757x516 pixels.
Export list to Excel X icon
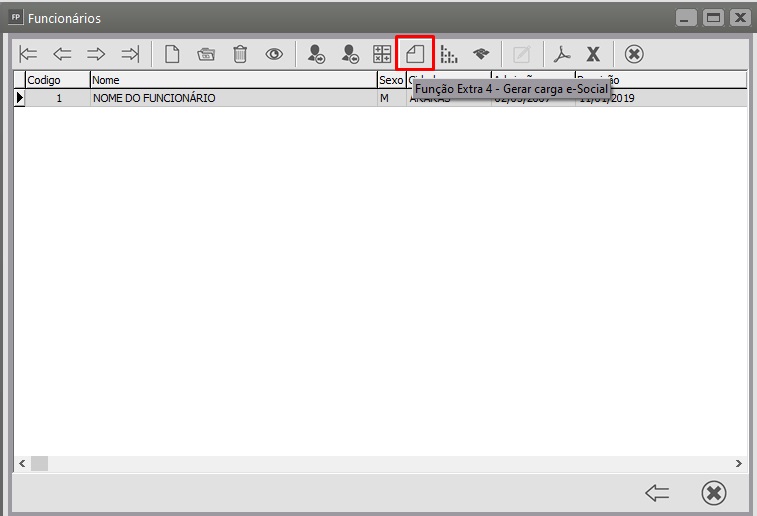(593, 54)
